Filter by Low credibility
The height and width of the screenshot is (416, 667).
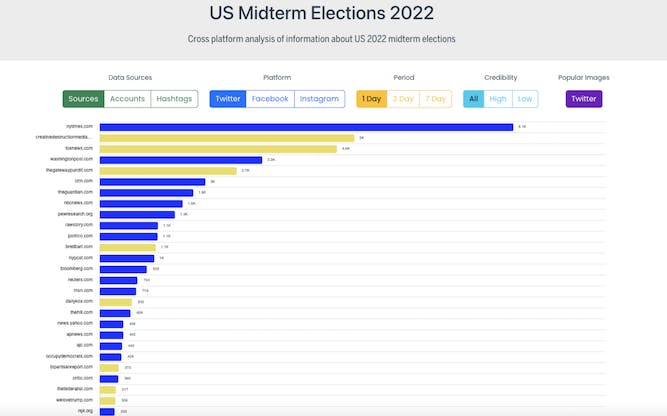(525, 99)
